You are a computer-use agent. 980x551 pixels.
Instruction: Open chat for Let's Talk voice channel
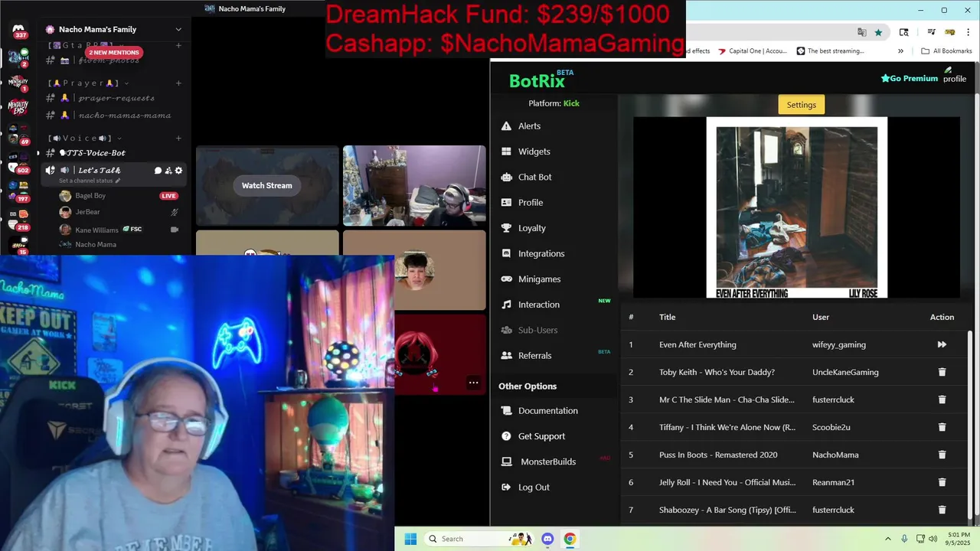[158, 171]
